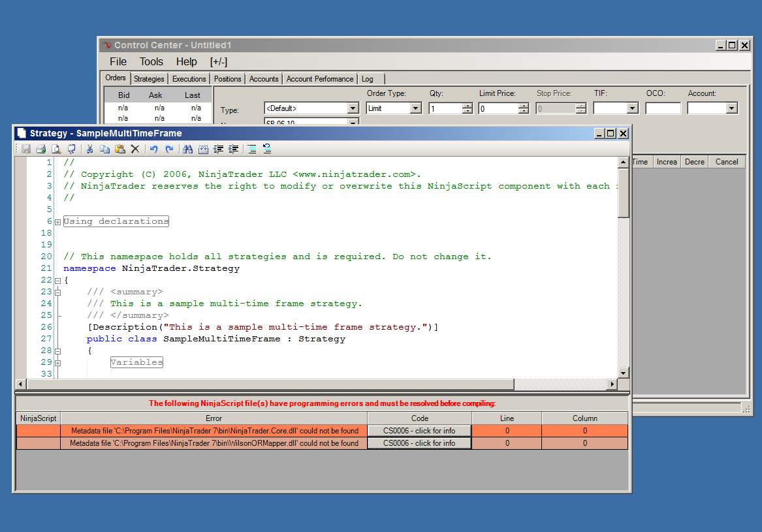Click in the OCO field
762x532 pixels.
[x=663, y=108]
